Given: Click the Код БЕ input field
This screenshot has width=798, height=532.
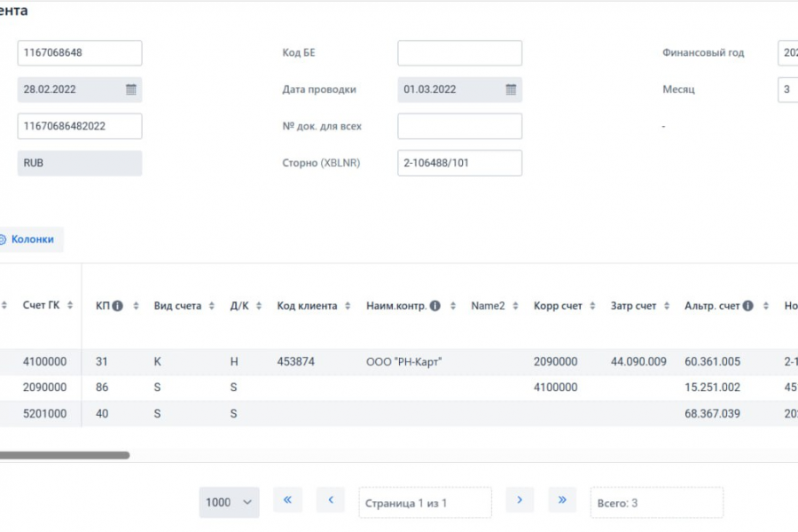Looking at the screenshot, I should (x=459, y=53).
